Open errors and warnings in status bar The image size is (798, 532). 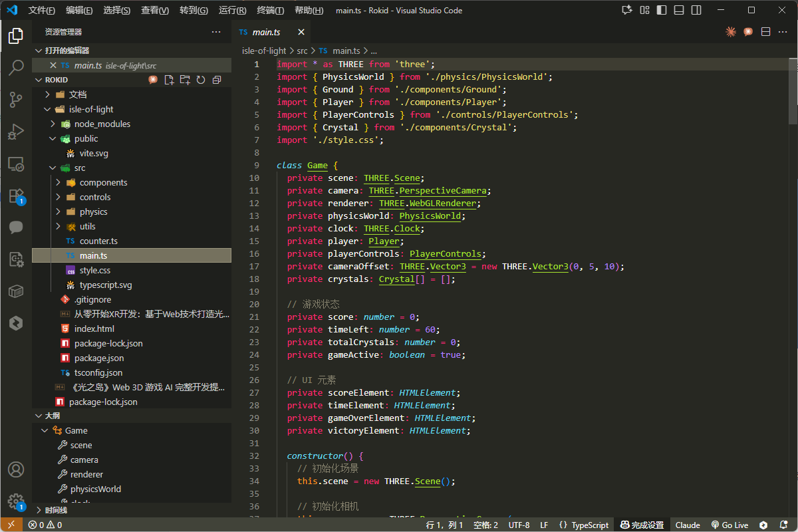[45, 525]
